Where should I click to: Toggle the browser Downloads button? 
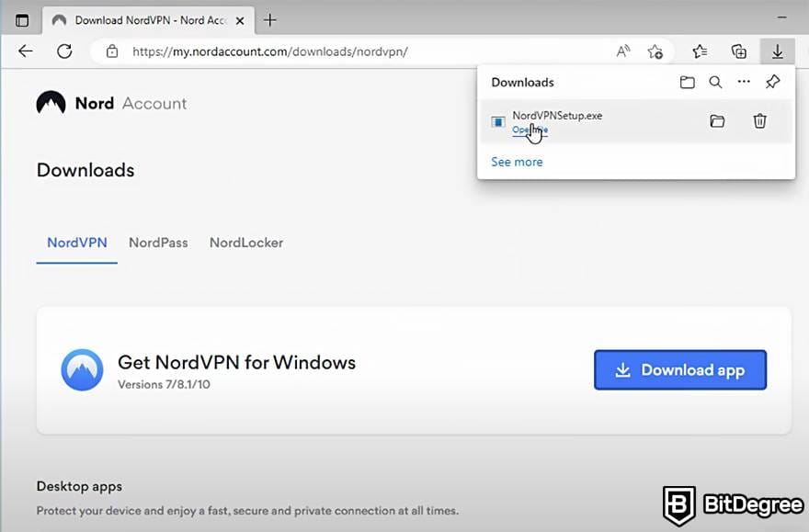pos(777,51)
